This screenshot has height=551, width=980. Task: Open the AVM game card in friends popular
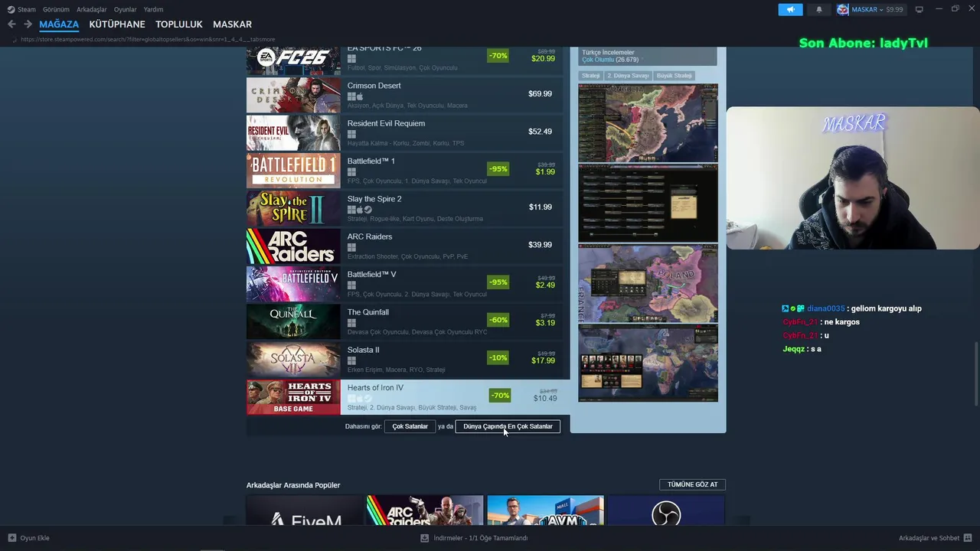click(x=545, y=510)
